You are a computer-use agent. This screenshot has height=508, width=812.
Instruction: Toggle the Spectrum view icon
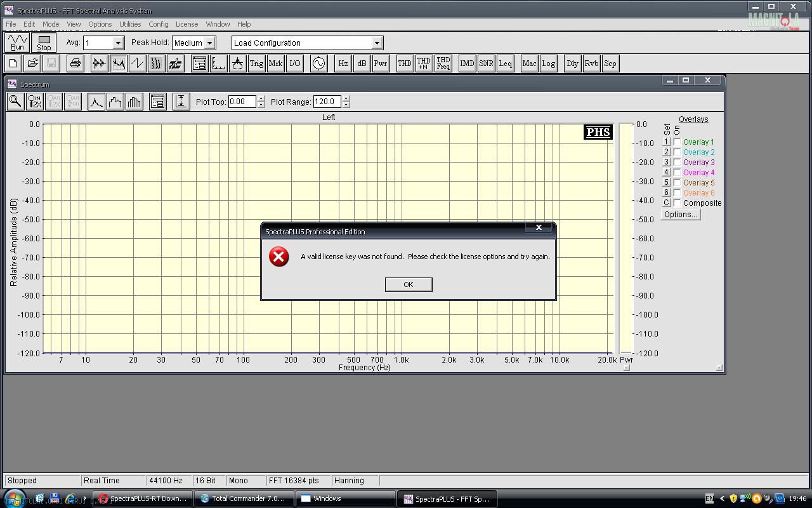[119, 63]
